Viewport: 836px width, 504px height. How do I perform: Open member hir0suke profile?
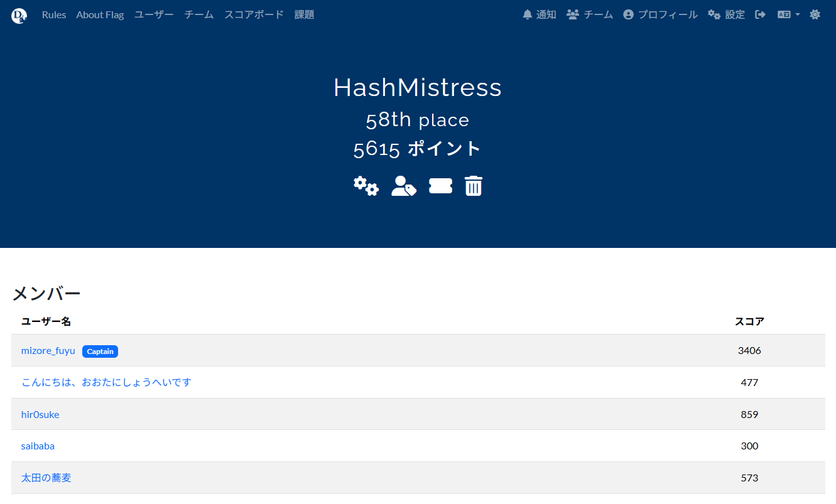40,414
